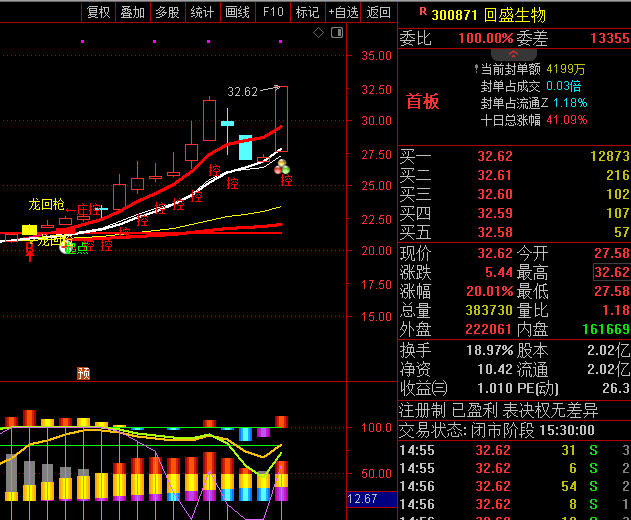This screenshot has height=520, width=631.
Task: Open F10 company info
Action: (x=272, y=12)
